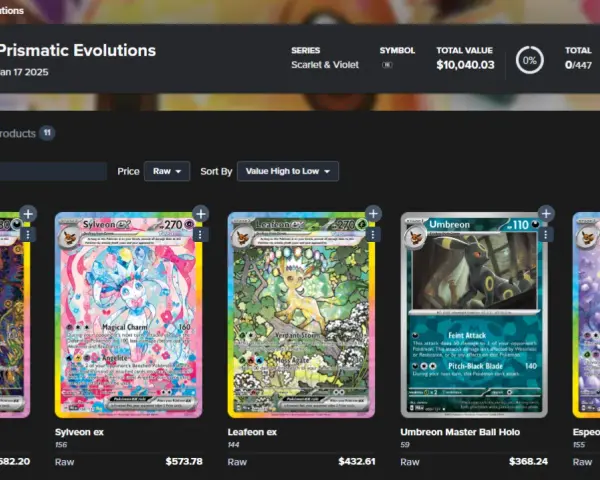
Task: Click the 0/447 total count
Action: (x=578, y=65)
